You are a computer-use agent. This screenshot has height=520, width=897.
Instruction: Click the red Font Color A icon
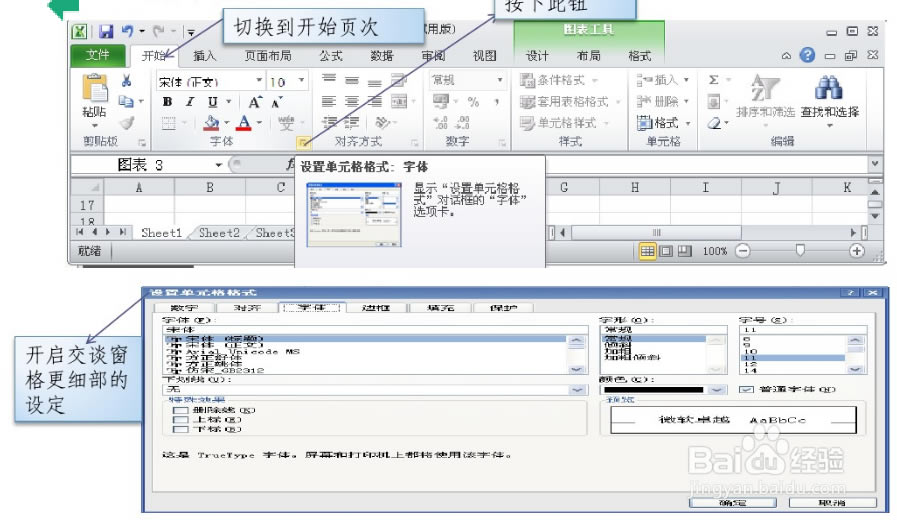(x=244, y=122)
